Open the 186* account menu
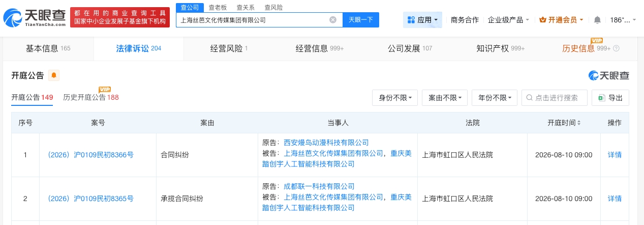The image size is (644, 225). (x=623, y=20)
